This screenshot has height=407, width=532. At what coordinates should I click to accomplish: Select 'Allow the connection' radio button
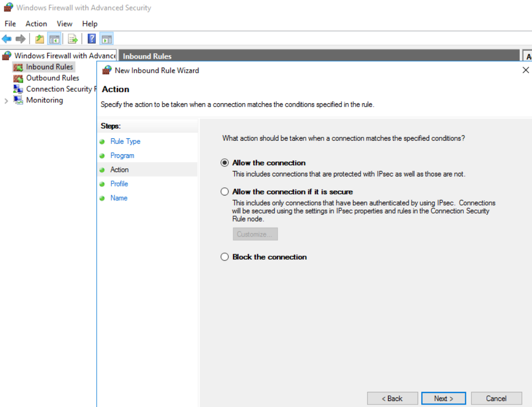point(225,163)
